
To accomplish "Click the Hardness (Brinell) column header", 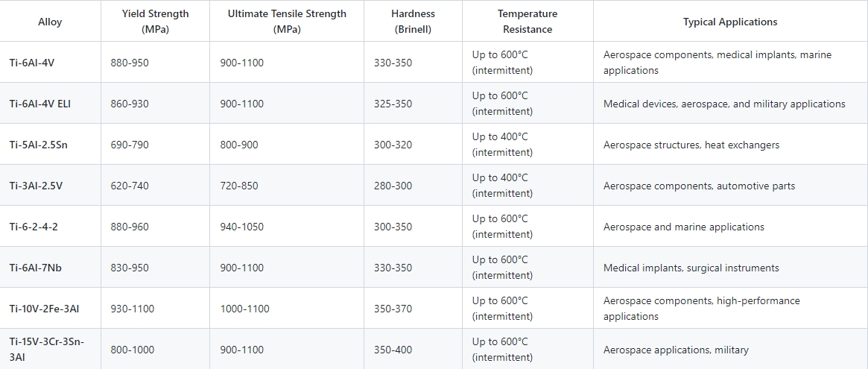I will click(x=413, y=22).
